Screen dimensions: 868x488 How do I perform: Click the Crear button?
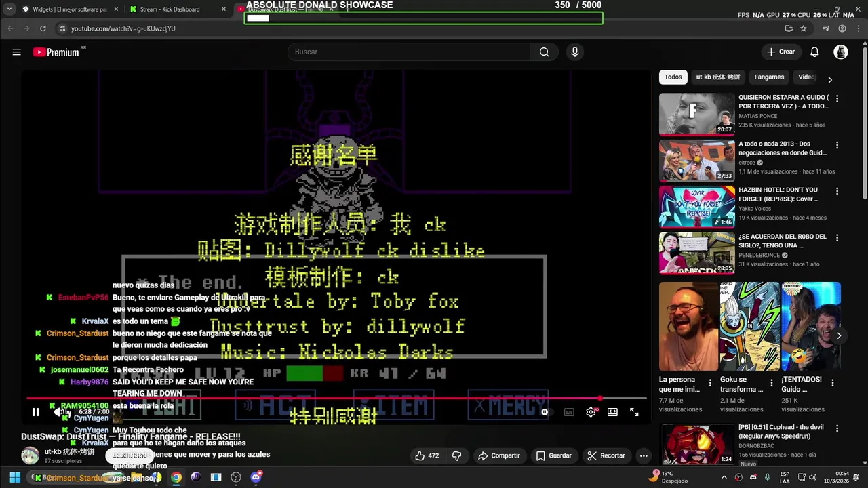coord(781,52)
